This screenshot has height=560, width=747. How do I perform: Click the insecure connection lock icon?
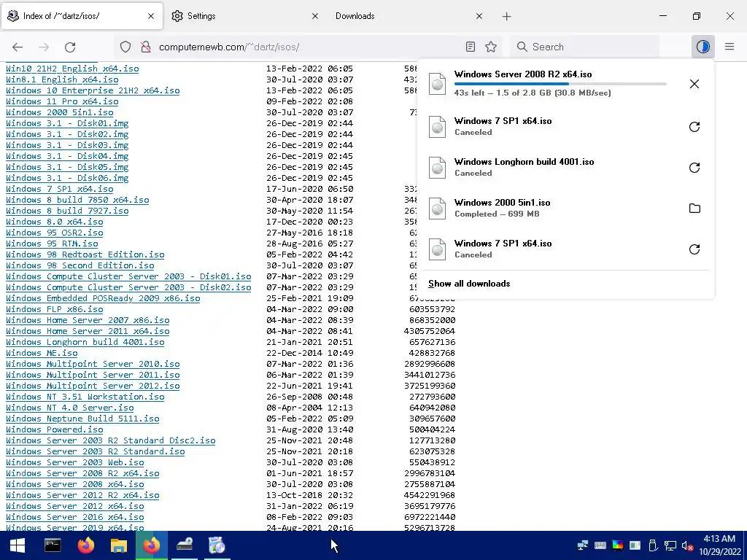[x=146, y=47]
